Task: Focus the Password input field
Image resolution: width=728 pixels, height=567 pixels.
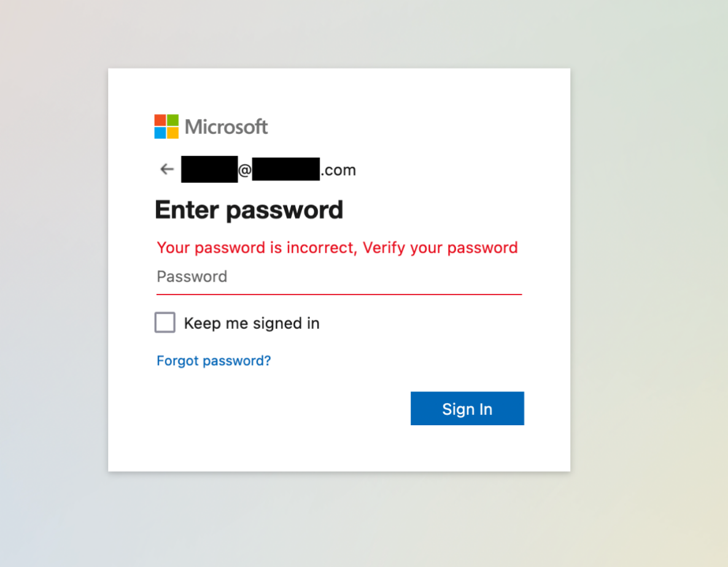Action: pos(339,277)
